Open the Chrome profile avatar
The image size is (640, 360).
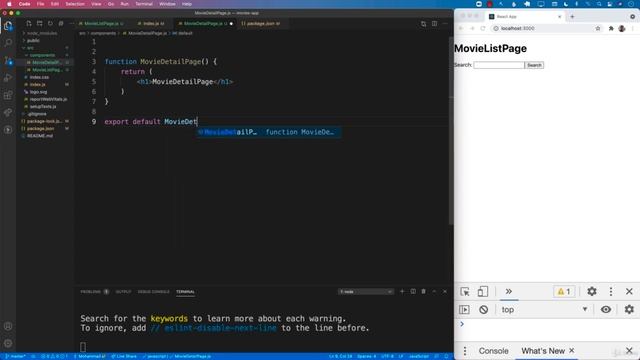pyautogui.click(x=622, y=28)
